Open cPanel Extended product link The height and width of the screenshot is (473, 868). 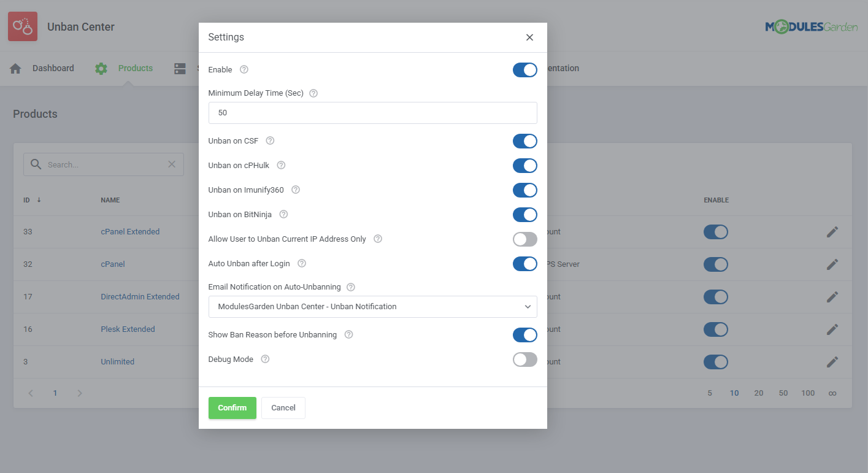(130, 232)
